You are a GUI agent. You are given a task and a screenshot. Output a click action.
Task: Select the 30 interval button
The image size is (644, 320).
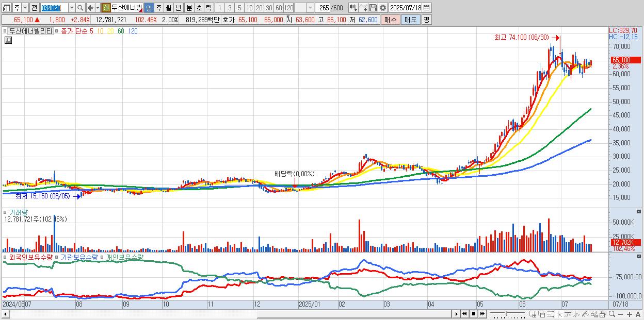[x=269, y=8]
